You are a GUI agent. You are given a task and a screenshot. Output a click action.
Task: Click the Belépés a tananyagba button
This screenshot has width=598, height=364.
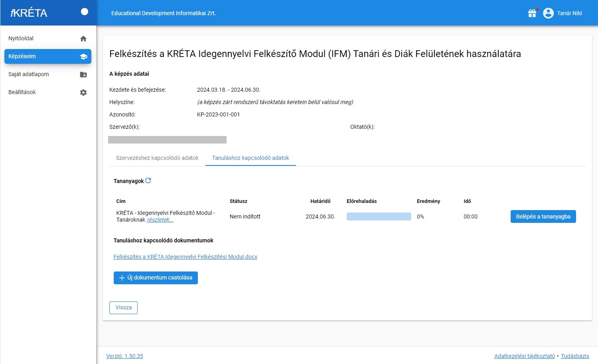pyautogui.click(x=543, y=216)
